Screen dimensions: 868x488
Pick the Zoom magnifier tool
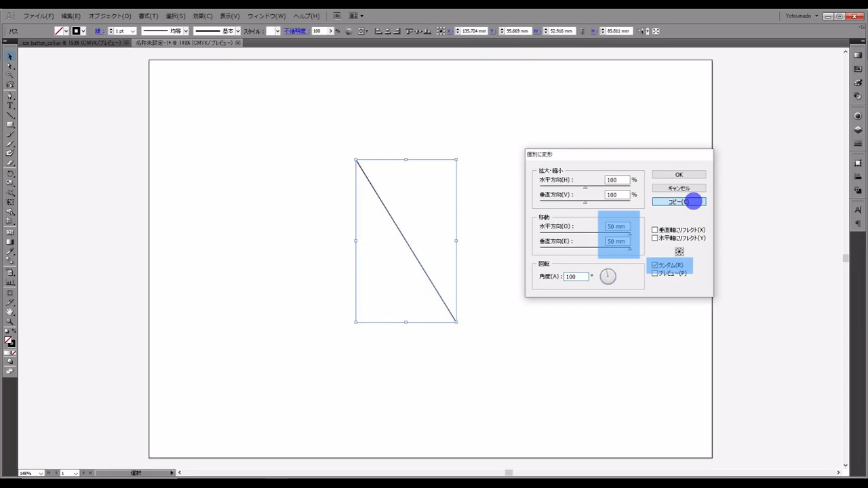click(9, 321)
